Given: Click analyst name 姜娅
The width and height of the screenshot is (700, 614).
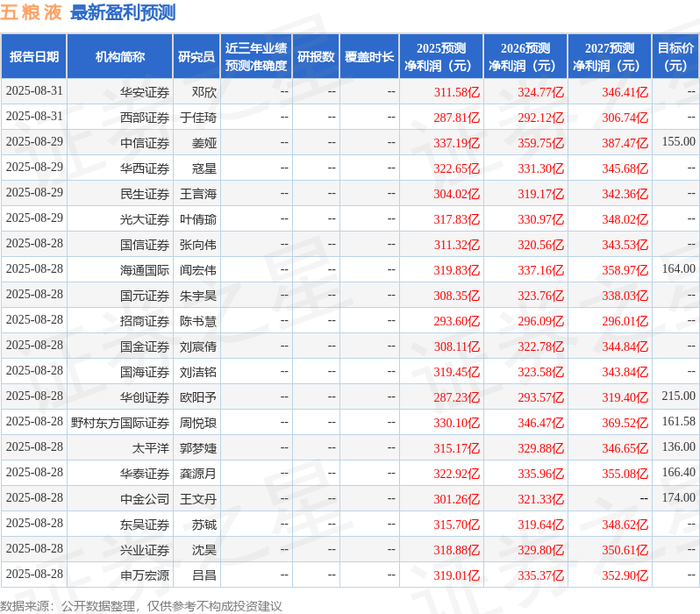Looking at the screenshot, I should [x=204, y=143].
